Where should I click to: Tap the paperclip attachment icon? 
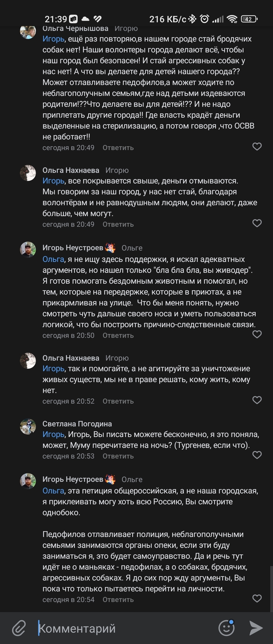tap(18, 628)
